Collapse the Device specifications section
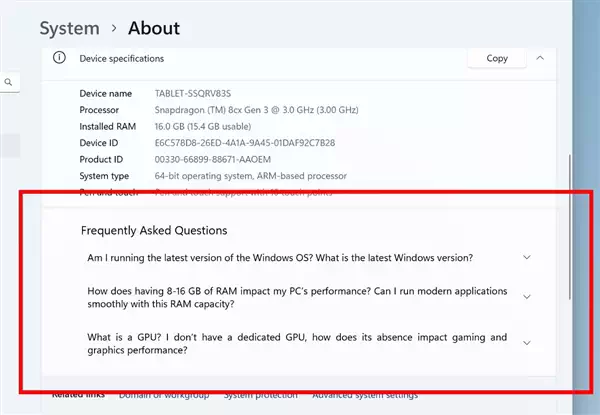 pyautogui.click(x=540, y=58)
